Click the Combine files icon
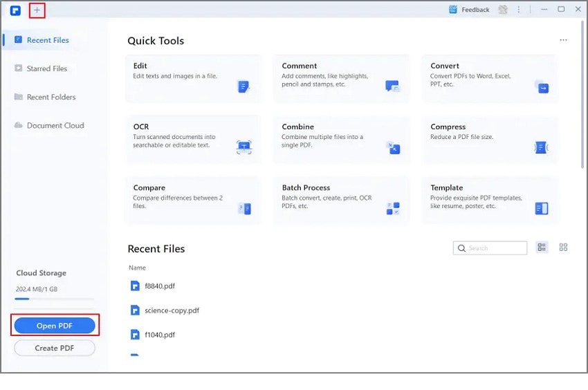 (x=393, y=148)
